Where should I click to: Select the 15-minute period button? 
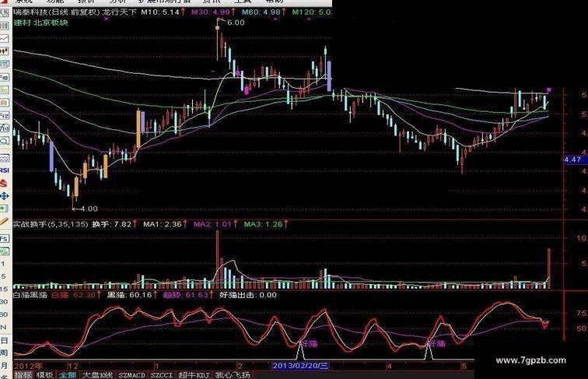[4, 289]
